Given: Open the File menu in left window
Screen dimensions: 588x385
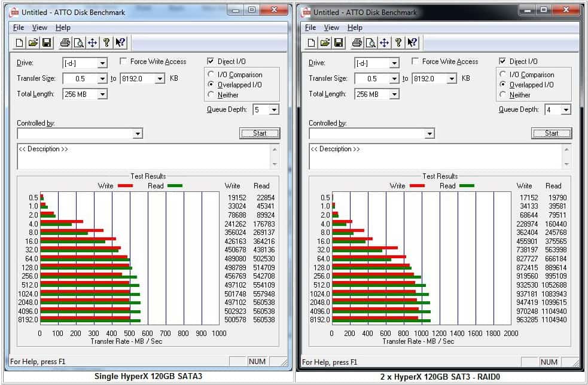Looking at the screenshot, I should [19, 27].
